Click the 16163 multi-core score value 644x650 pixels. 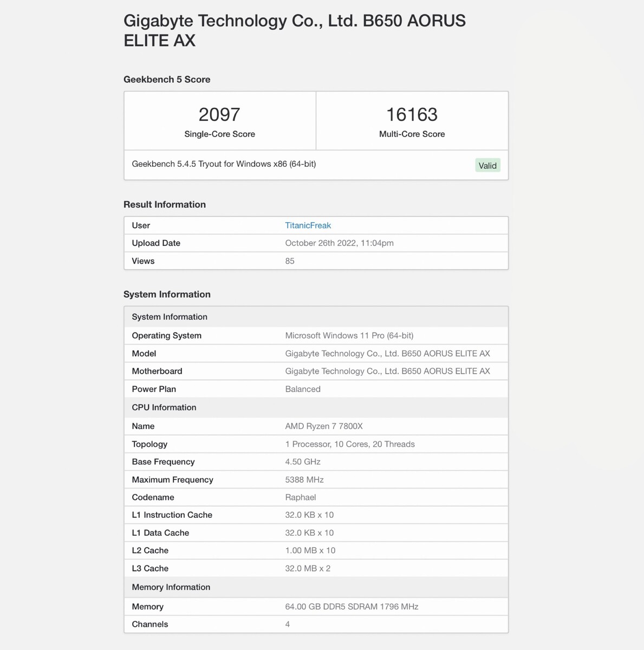(412, 114)
